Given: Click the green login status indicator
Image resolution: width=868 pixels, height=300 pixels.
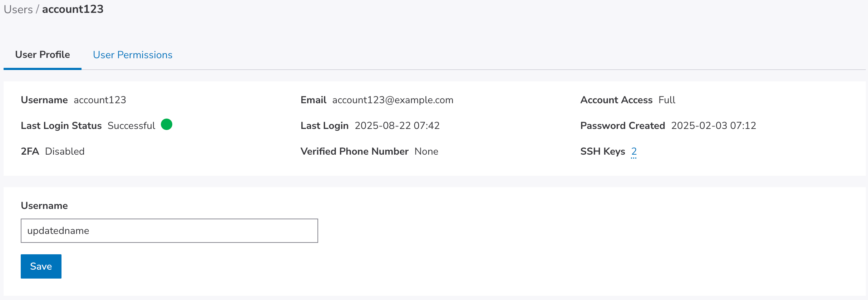Looking at the screenshot, I should pyautogui.click(x=167, y=124).
